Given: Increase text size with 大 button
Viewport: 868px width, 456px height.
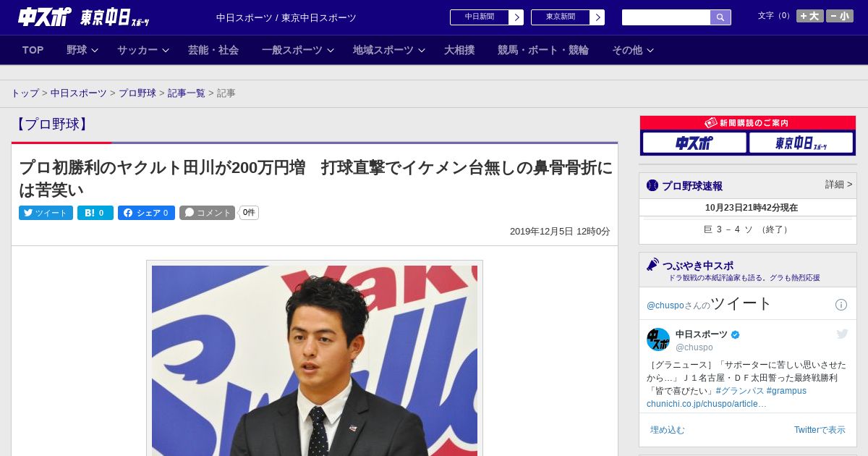Looking at the screenshot, I should (x=810, y=16).
